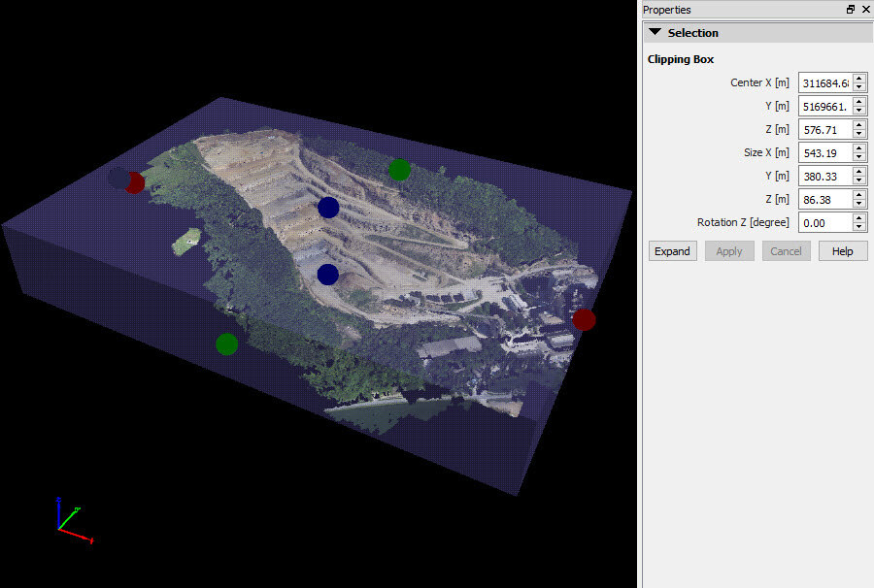Select the lower blue sphere handle
Screen dimensions: 874x588
coord(327,275)
